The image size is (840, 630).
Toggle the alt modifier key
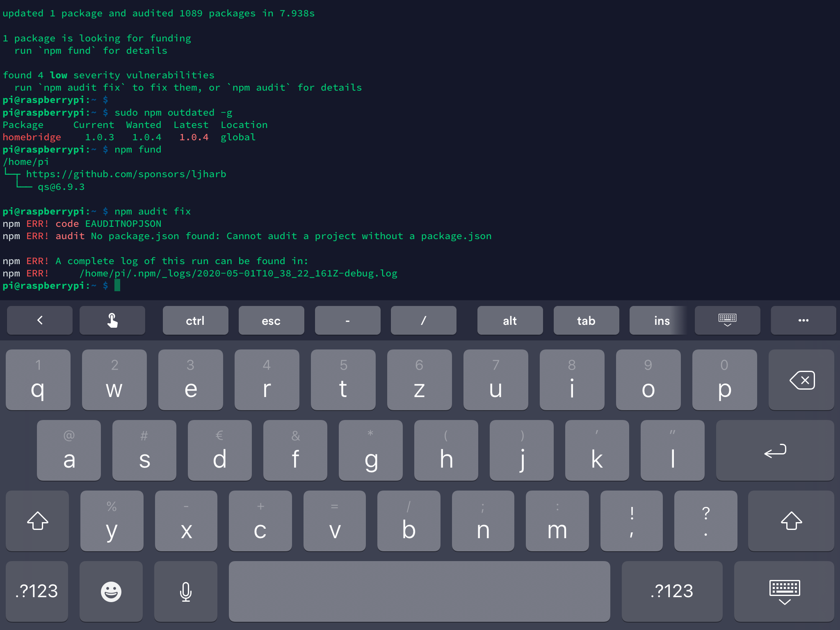click(x=510, y=320)
